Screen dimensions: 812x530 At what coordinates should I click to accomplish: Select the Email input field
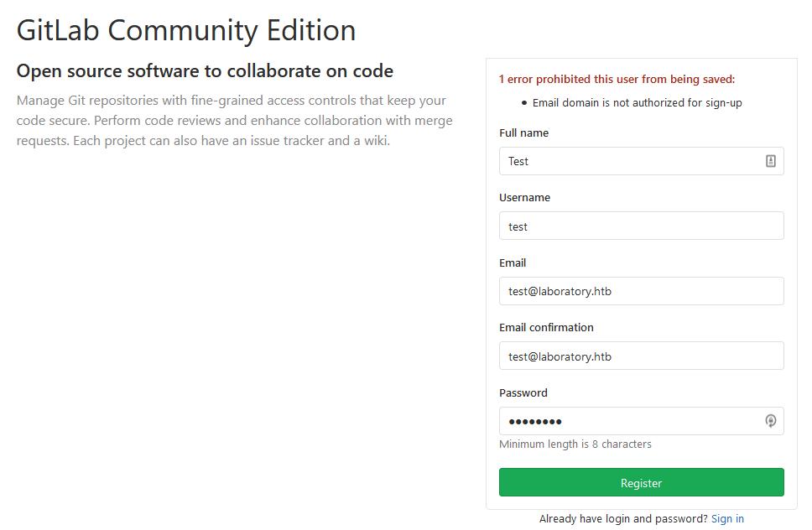coord(641,291)
